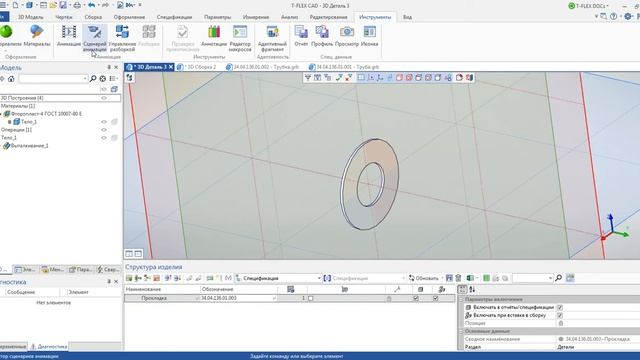Screen dimensions: 640x360
Task: Check the empty checkbox in Прокладка row
Action: tap(311, 298)
